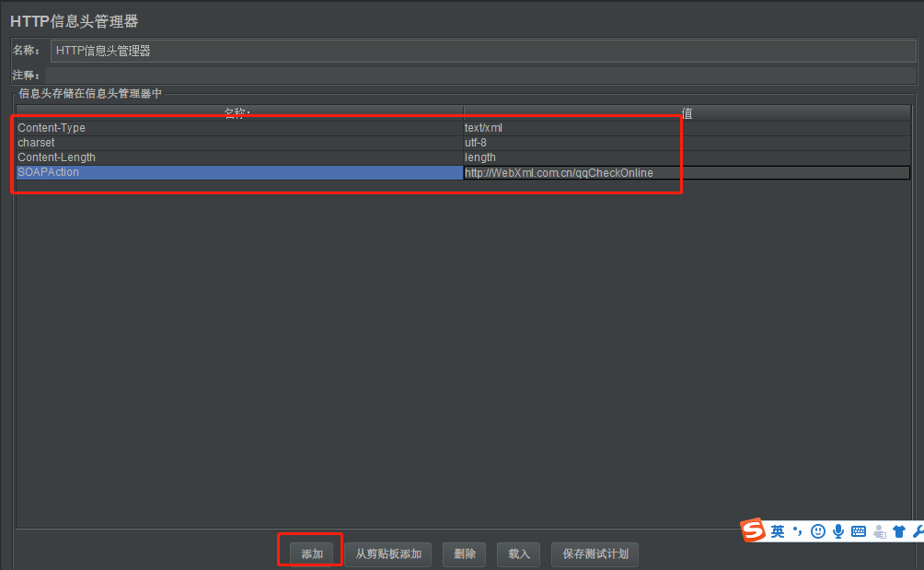Click the 值 column header
Screen dimensions: 924x570
[687, 112]
